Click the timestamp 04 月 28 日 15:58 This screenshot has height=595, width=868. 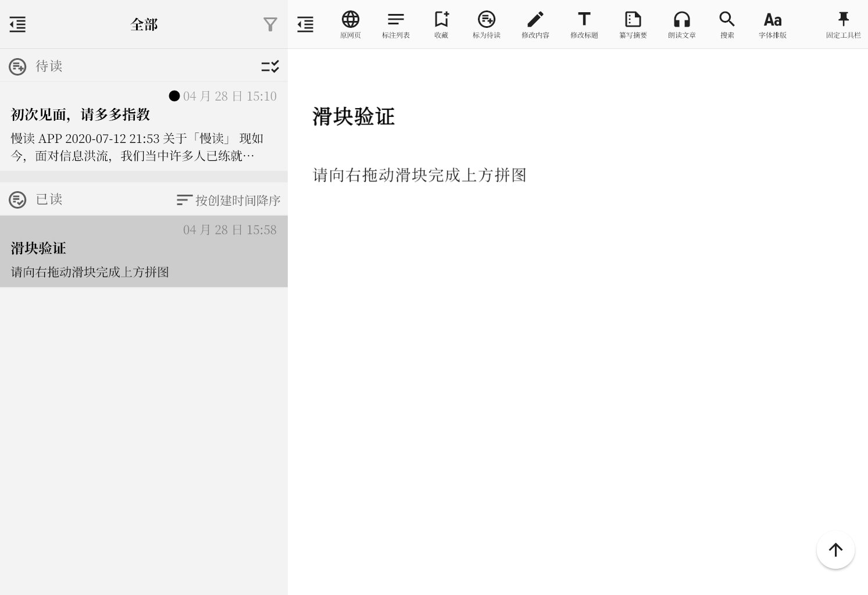[x=230, y=230]
